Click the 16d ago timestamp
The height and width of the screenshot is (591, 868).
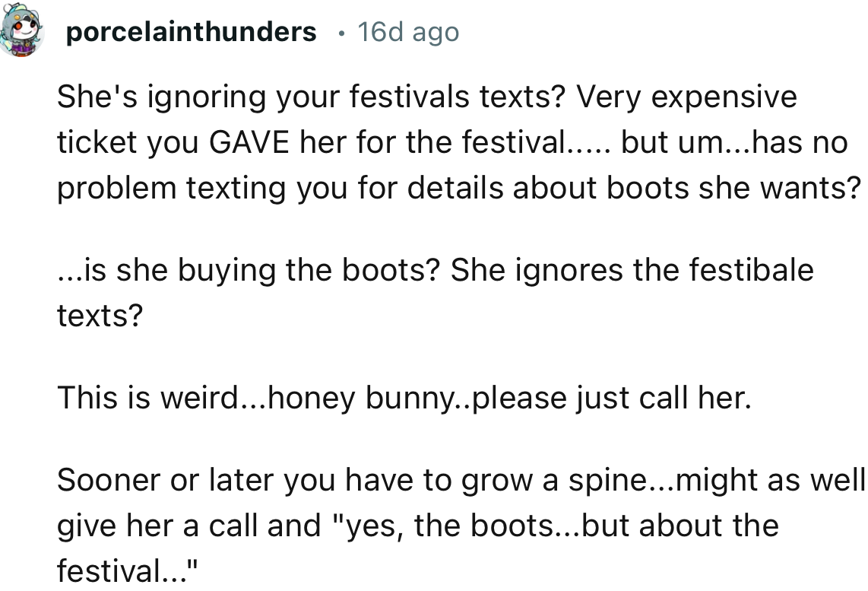coord(408,32)
